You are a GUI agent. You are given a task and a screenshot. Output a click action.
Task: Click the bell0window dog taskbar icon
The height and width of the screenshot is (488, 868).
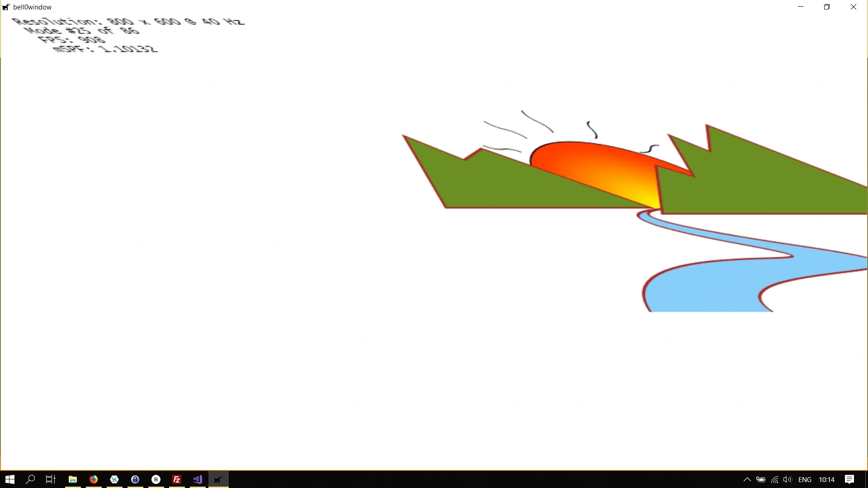218,479
